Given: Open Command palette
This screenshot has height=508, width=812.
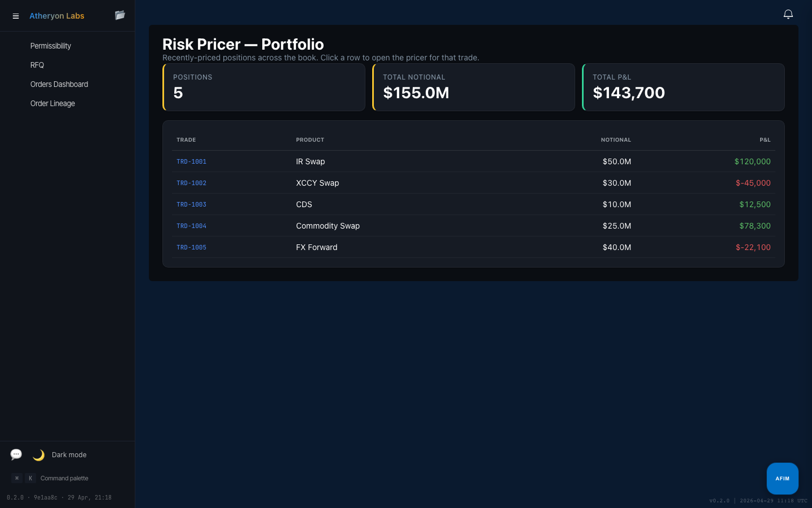Looking at the screenshot, I should click(x=64, y=478).
